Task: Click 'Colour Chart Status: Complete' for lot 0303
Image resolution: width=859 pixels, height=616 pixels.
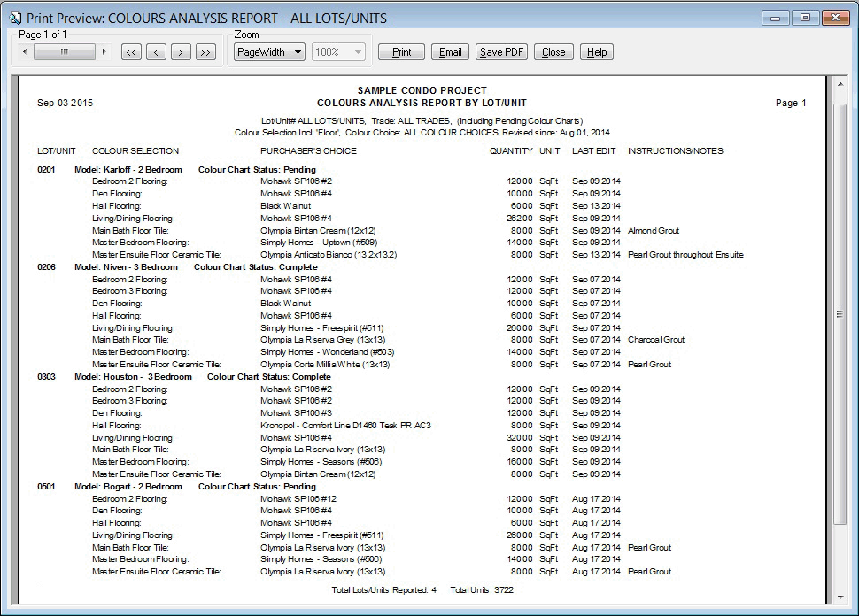Action: [269, 377]
